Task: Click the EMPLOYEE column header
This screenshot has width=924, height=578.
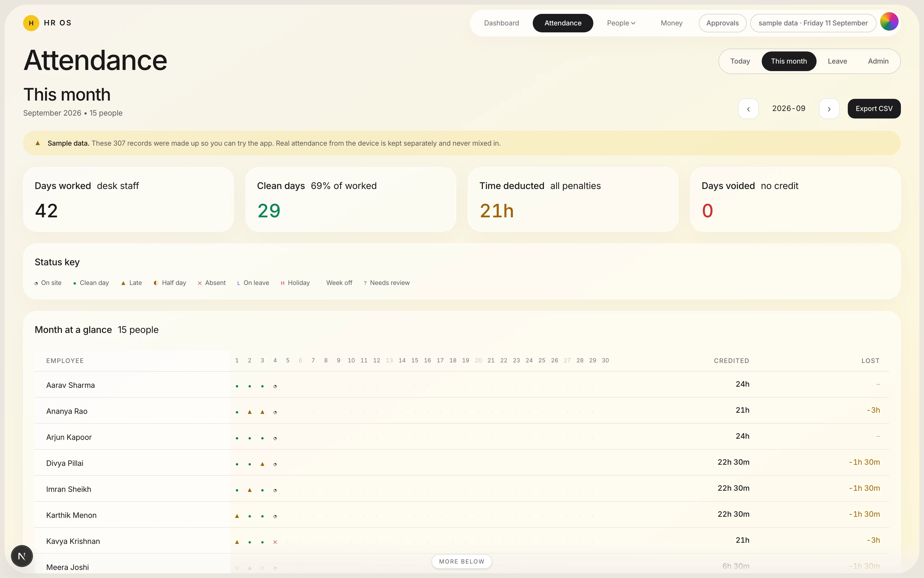Action: tap(65, 361)
